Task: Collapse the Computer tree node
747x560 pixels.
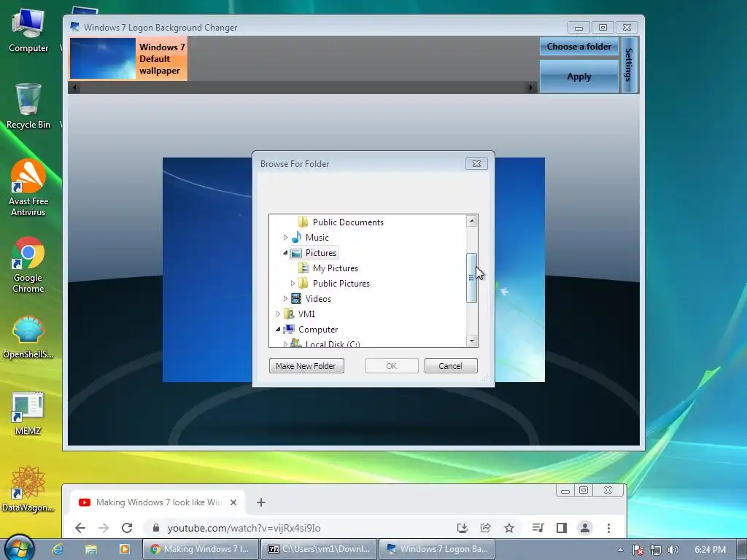Action: 278,329
